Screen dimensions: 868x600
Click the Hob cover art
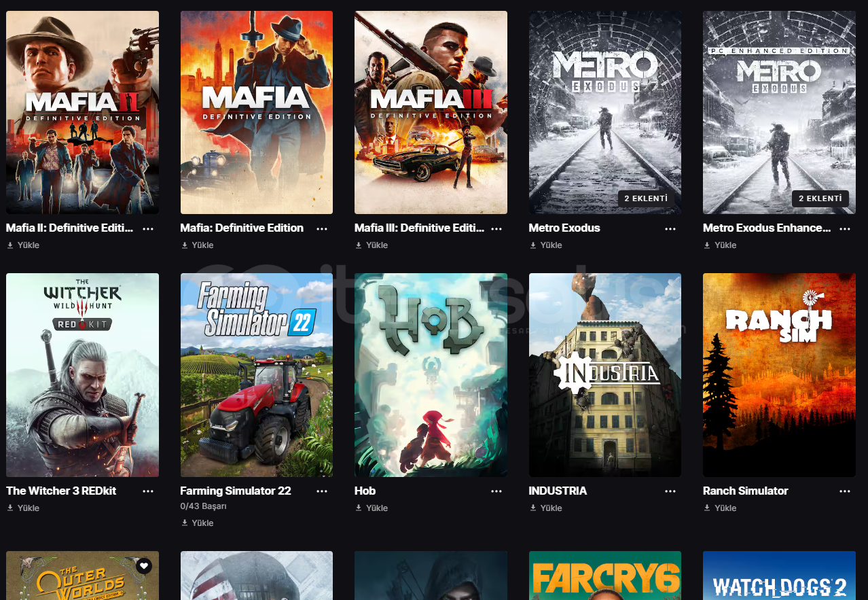click(x=431, y=375)
